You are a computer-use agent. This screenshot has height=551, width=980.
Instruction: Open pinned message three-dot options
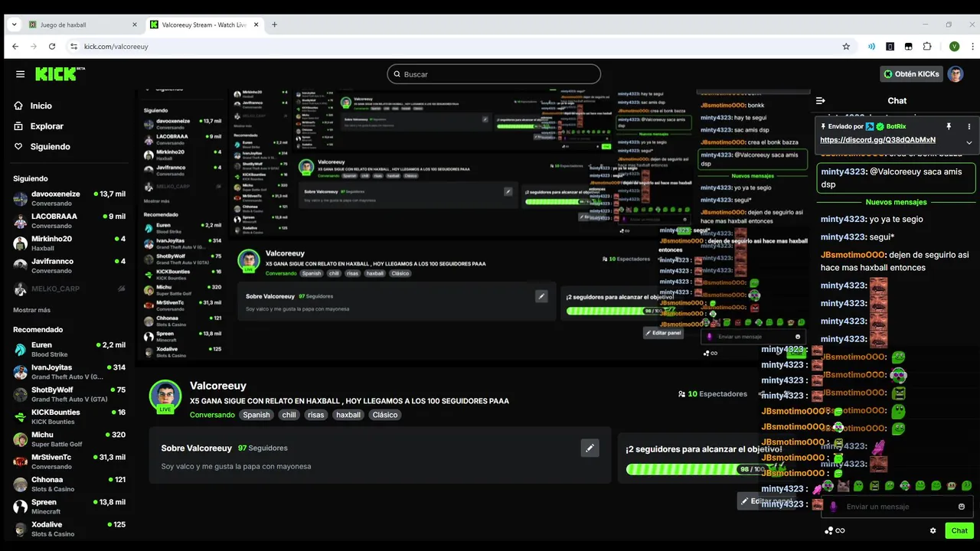[x=969, y=126]
